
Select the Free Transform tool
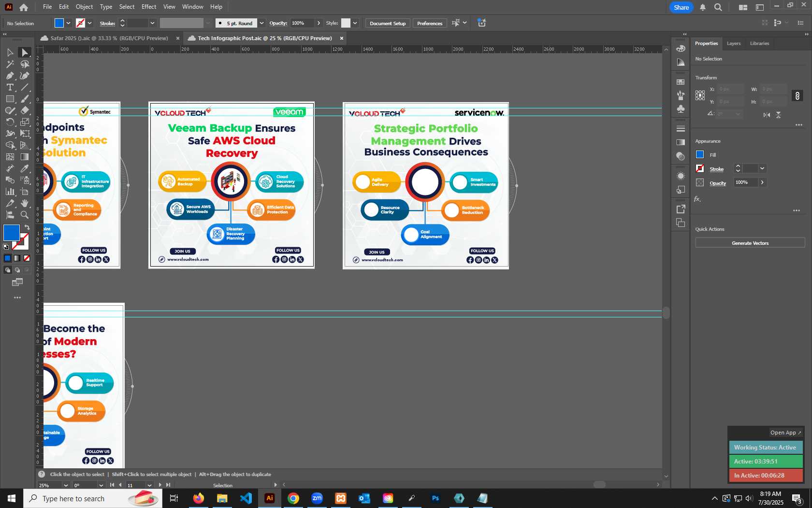[25, 134]
